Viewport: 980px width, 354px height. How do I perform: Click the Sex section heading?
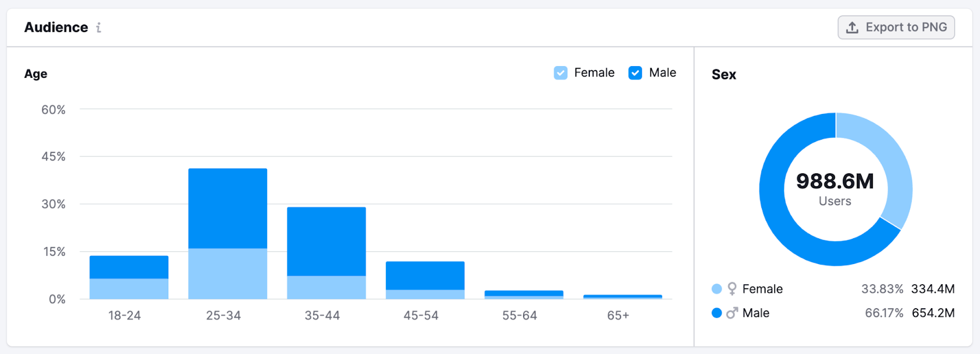723,74
